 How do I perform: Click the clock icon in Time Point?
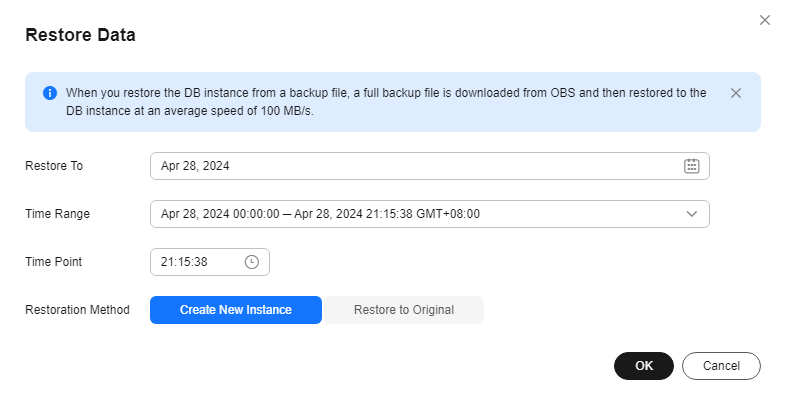(252, 262)
